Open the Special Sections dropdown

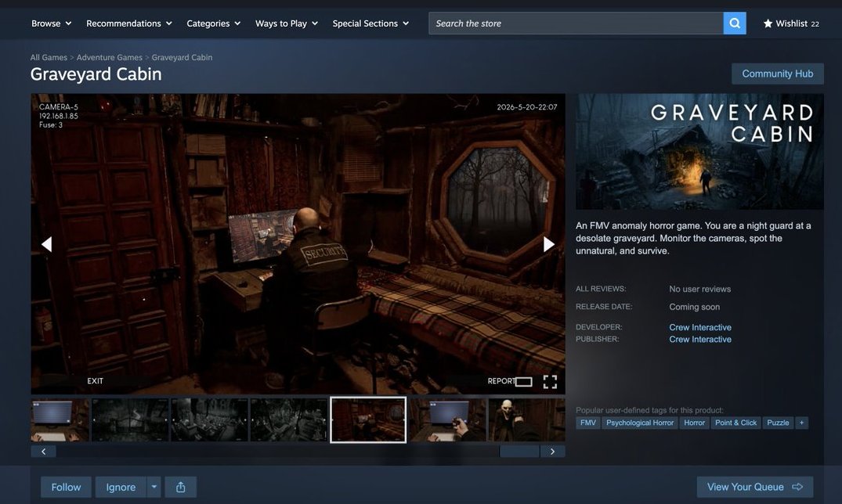(x=370, y=23)
